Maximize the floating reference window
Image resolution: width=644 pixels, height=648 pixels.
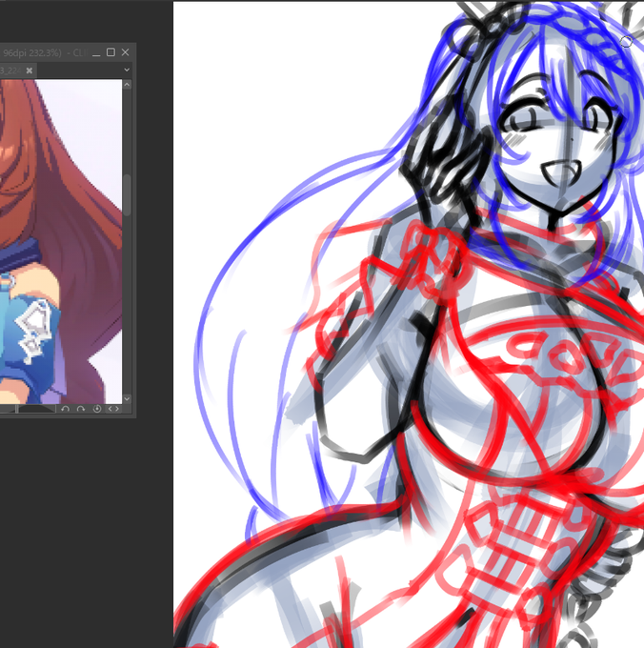(x=111, y=52)
